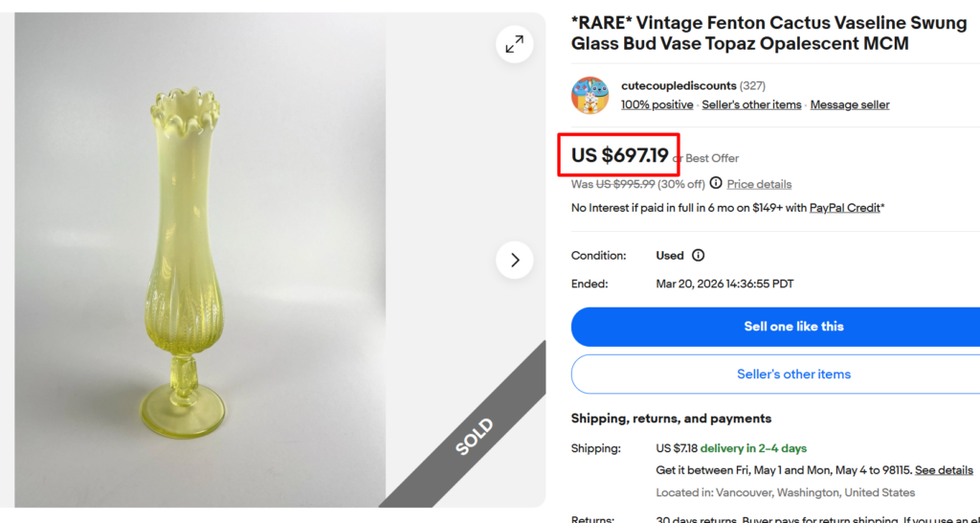The width and height of the screenshot is (980, 523).
Task: Follow the PayPal Credit link
Action: pyautogui.click(x=844, y=208)
